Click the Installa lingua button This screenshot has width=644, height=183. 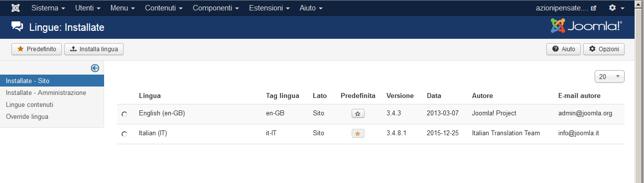click(x=94, y=49)
